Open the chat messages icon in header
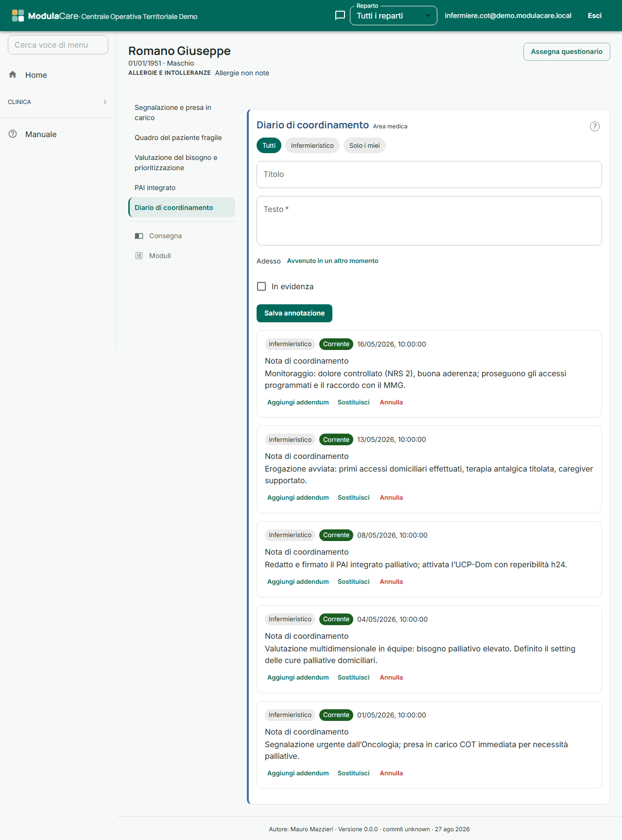 [340, 16]
